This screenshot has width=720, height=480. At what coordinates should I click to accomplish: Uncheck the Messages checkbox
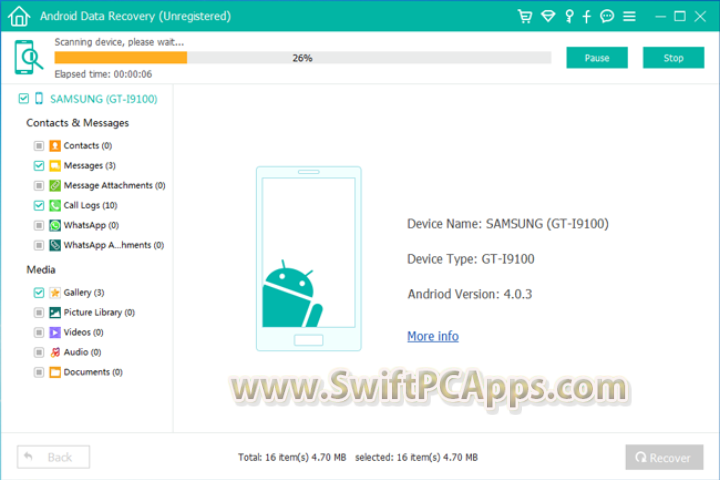coord(39,165)
